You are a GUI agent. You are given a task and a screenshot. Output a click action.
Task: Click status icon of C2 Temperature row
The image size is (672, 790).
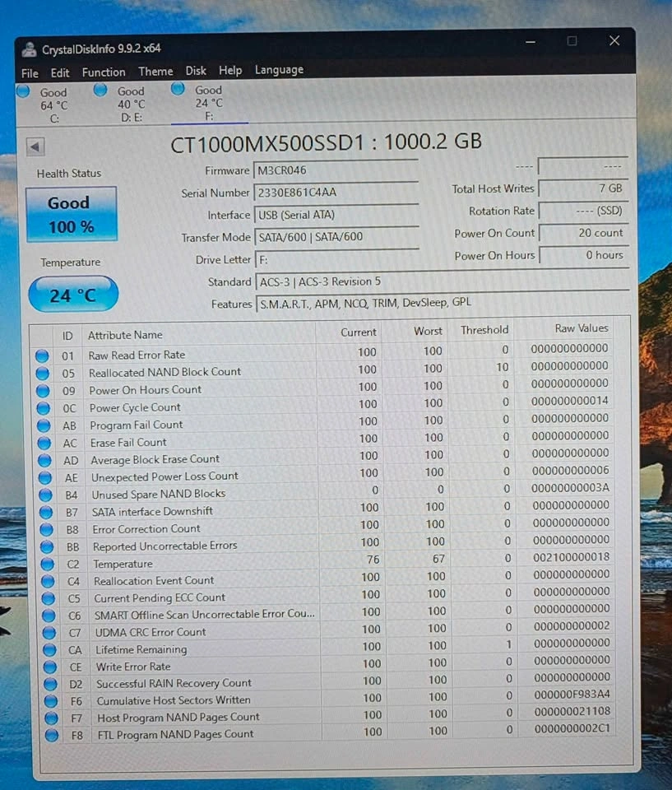[x=48, y=565]
